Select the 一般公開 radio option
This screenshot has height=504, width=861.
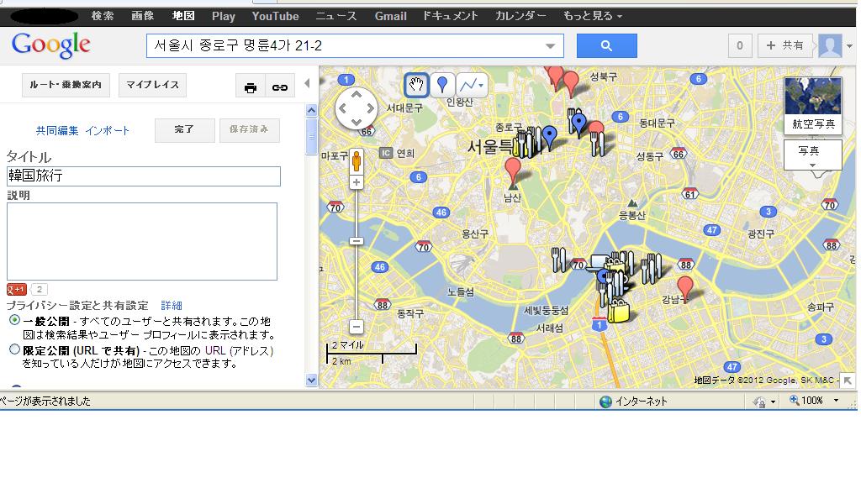tap(15, 320)
